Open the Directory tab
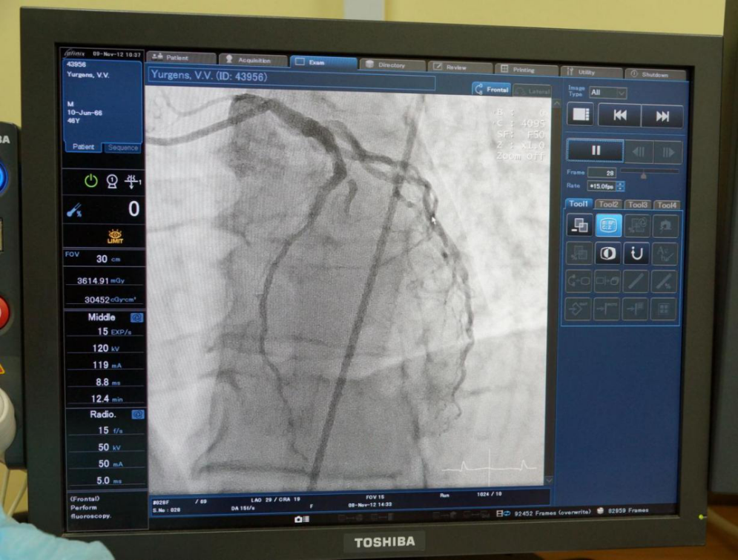Screen dimensions: 738x560 (x=392, y=65)
